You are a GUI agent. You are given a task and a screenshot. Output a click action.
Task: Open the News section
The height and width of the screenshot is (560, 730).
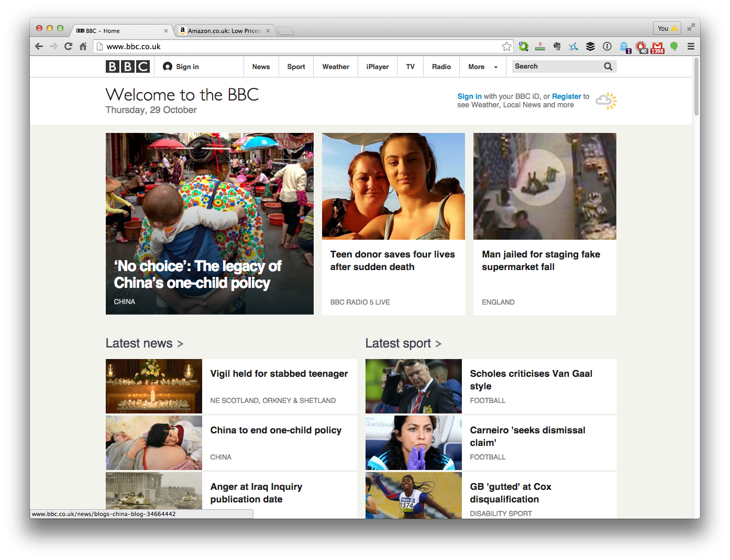(x=261, y=66)
